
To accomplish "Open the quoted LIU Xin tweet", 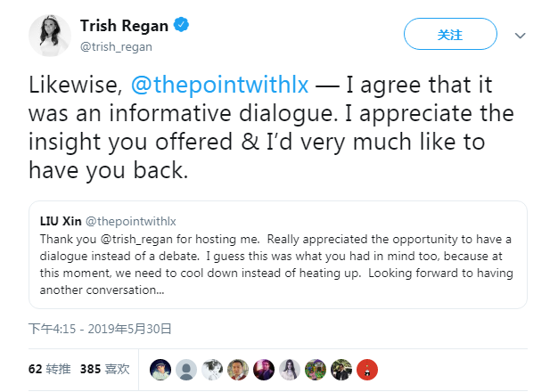I will 278,255.
